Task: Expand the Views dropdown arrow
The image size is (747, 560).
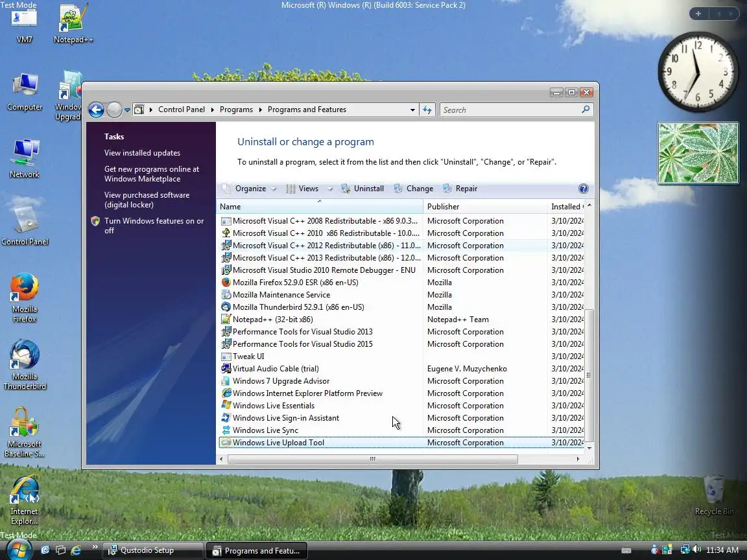Action: pyautogui.click(x=329, y=189)
